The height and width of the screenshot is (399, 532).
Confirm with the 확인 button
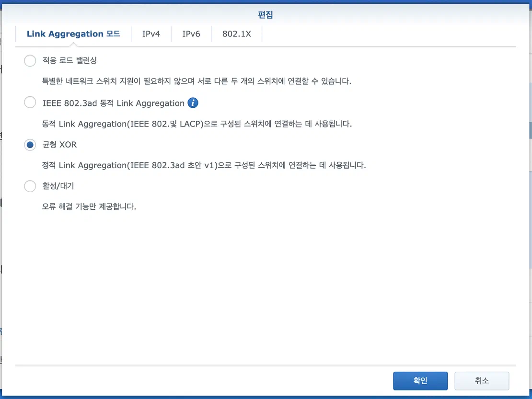(420, 381)
